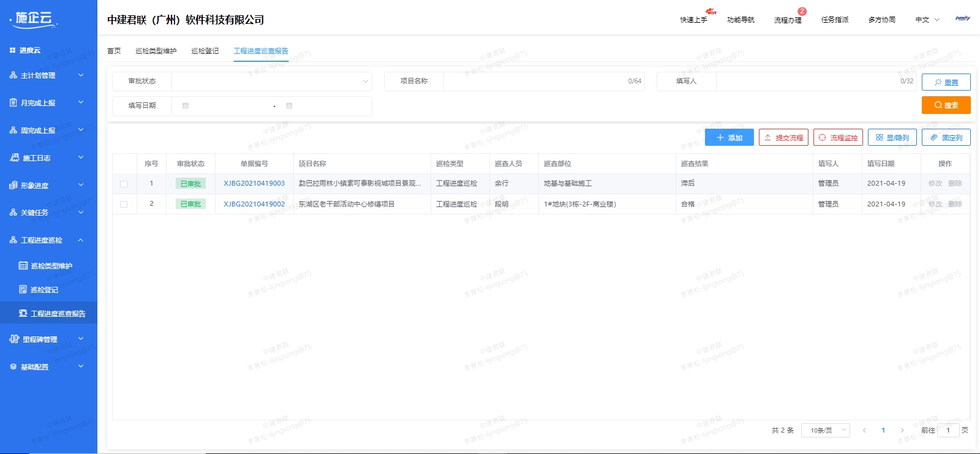Image resolution: width=980 pixels, height=454 pixels.
Task: Click page number 1 in pagination
Action: (x=883, y=430)
